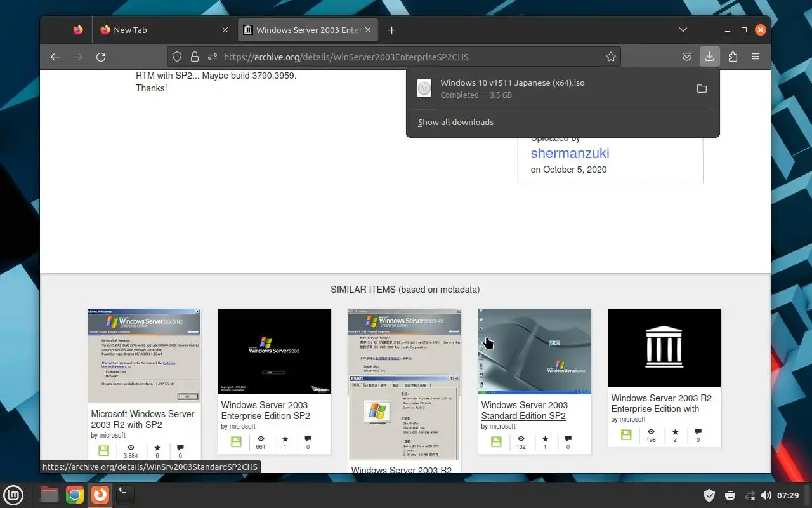Image resolution: width=812 pixels, height=508 pixels.
Task: Click the About Windows screenshot thumbnail
Action: pos(144,356)
